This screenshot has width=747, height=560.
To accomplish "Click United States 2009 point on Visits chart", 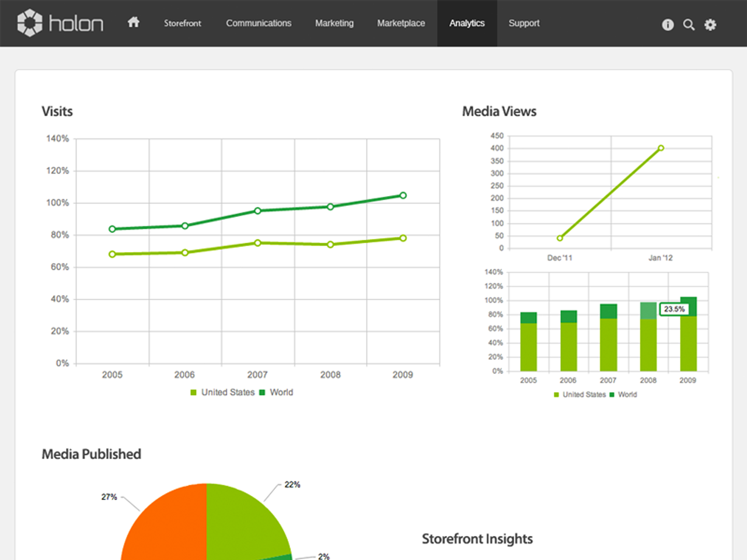I will tap(403, 238).
